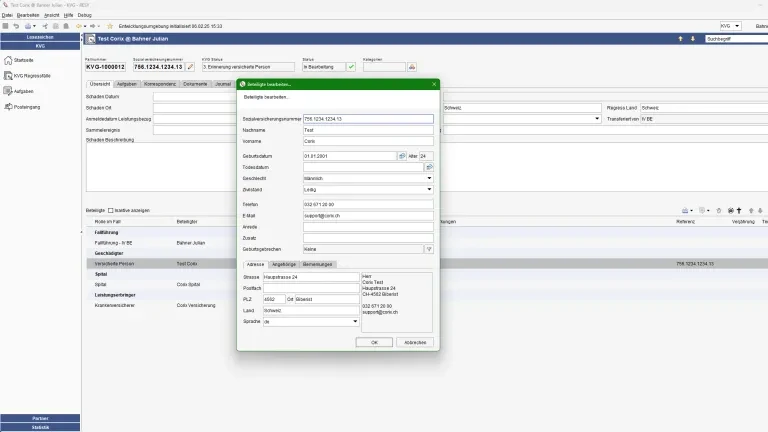The width and height of the screenshot is (768, 432).
Task: Click the pencil icon beside Sozialversicherungsnummer
Action: coord(190,67)
